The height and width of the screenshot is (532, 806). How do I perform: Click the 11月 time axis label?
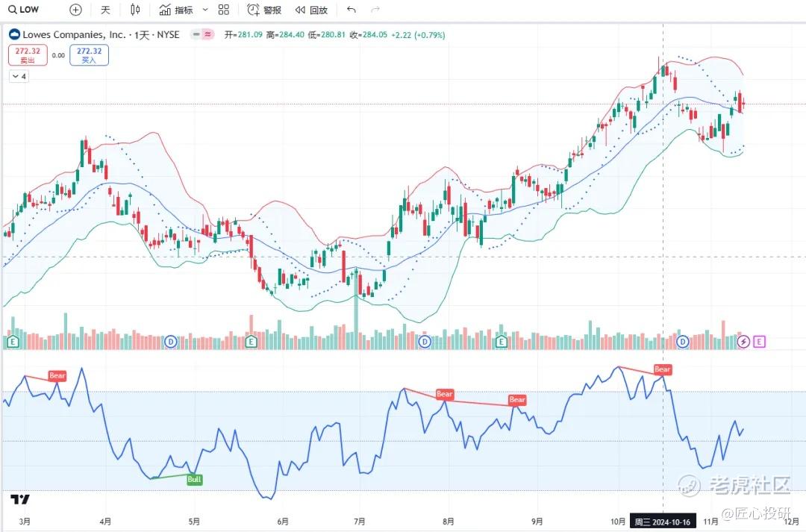(710, 522)
